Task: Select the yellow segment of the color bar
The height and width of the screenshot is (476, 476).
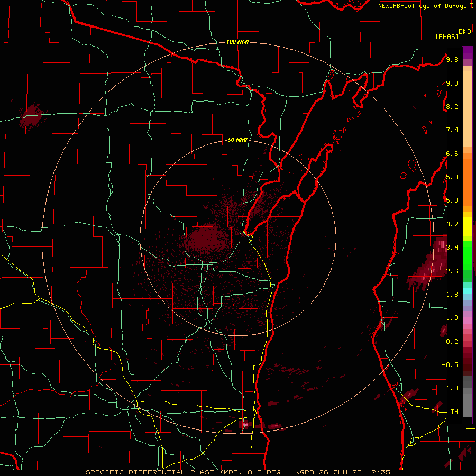Action: (x=467, y=226)
